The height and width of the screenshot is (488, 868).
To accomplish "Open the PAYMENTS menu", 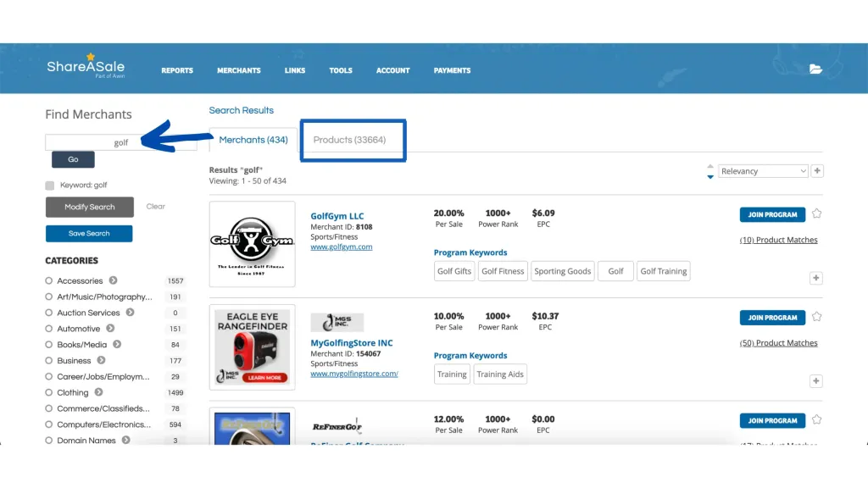I will click(453, 71).
